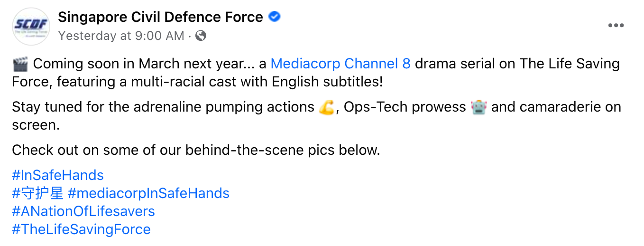644x246 pixels.
Task: Click the flexed bicep emoji
Action: click(326, 107)
